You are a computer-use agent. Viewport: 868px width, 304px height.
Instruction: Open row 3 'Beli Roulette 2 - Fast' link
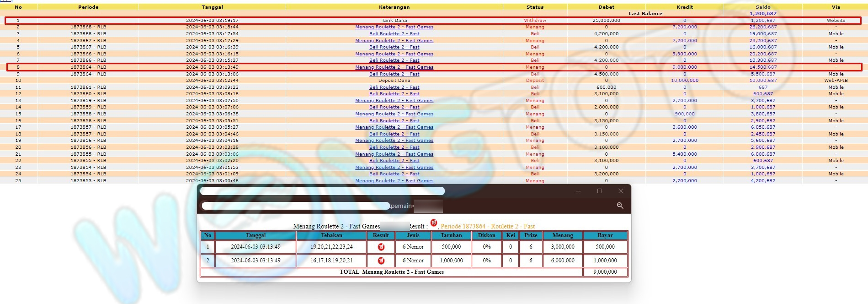394,34
